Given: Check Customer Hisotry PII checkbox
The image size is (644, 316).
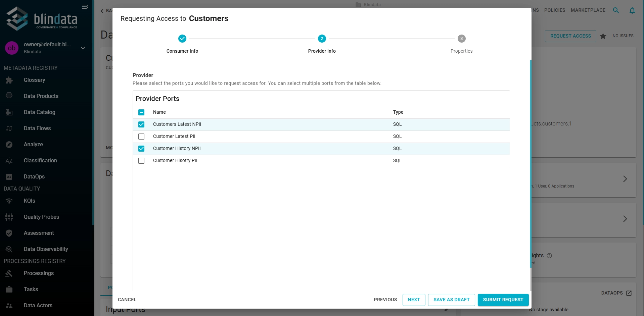Looking at the screenshot, I should pyautogui.click(x=141, y=161).
